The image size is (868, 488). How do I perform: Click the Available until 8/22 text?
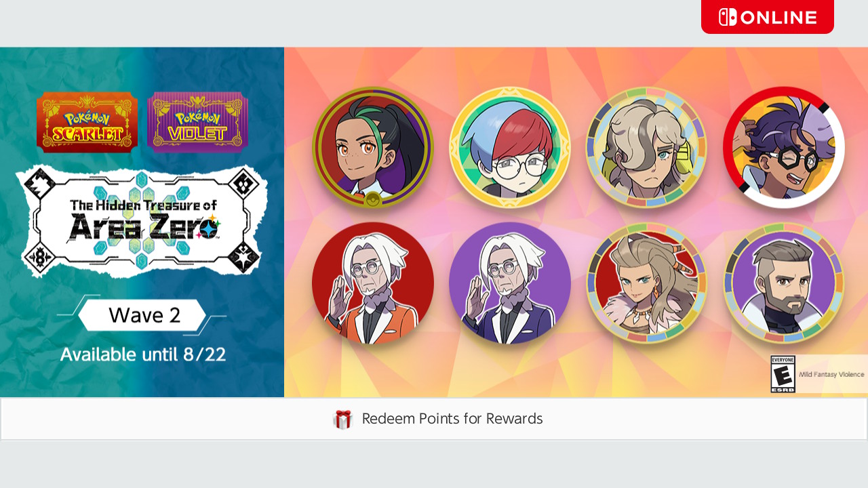coord(143,354)
